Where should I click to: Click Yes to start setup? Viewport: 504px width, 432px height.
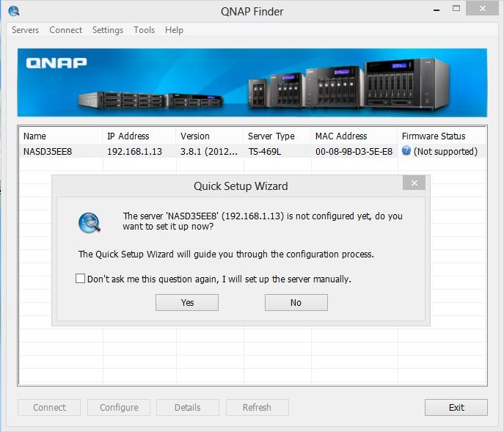click(x=187, y=302)
